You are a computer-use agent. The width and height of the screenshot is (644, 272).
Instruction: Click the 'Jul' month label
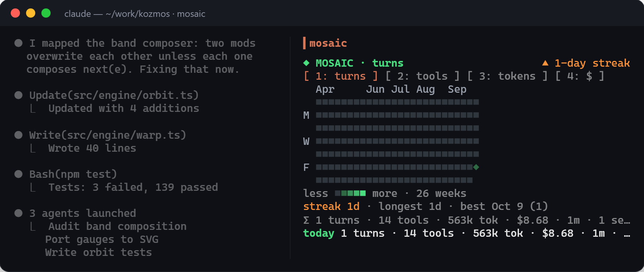(401, 90)
